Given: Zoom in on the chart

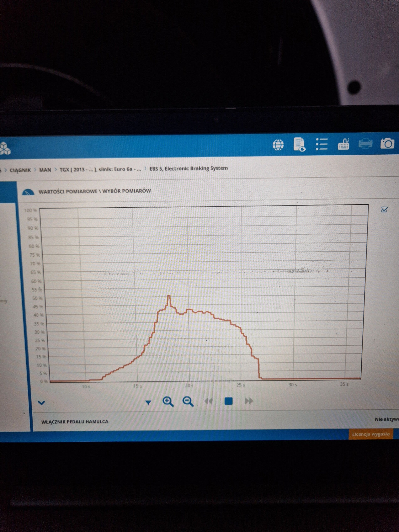Looking at the screenshot, I should coord(168,401).
